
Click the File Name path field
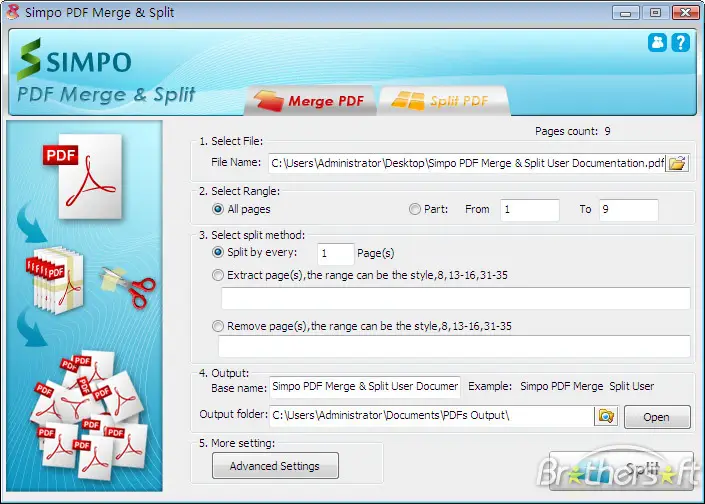pos(467,163)
